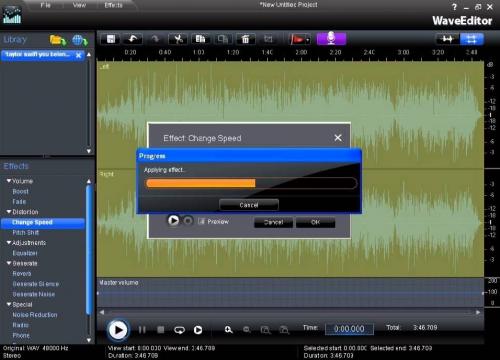The height and width of the screenshot is (360, 500).
Task: Open the Effects menu
Action: click(113, 5)
